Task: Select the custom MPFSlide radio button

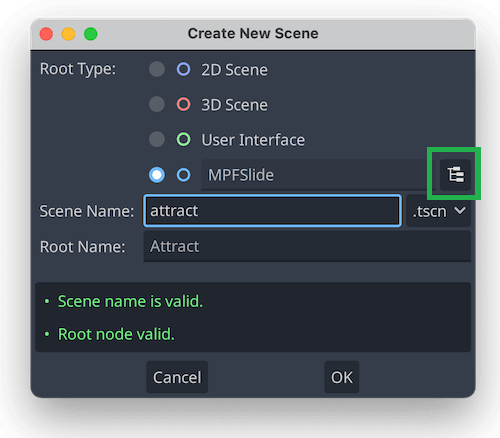Action: [157, 175]
